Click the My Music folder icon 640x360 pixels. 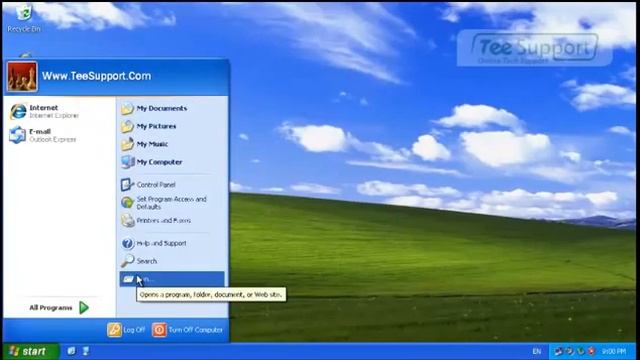pyautogui.click(x=127, y=144)
